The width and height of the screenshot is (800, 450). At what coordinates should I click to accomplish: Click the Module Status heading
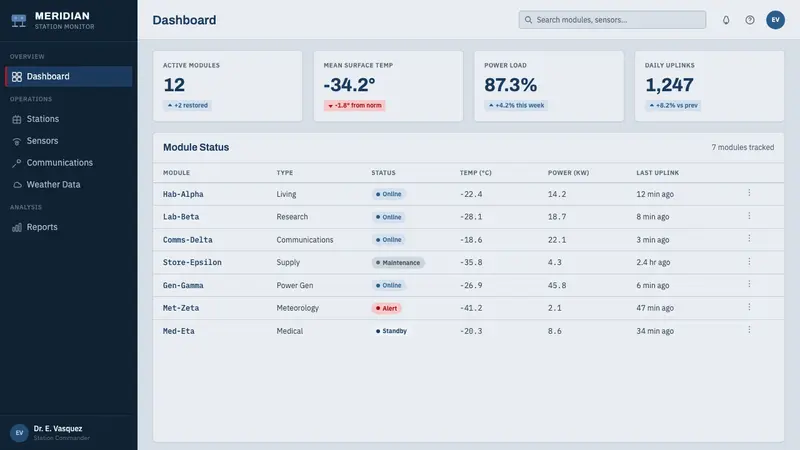click(196, 147)
